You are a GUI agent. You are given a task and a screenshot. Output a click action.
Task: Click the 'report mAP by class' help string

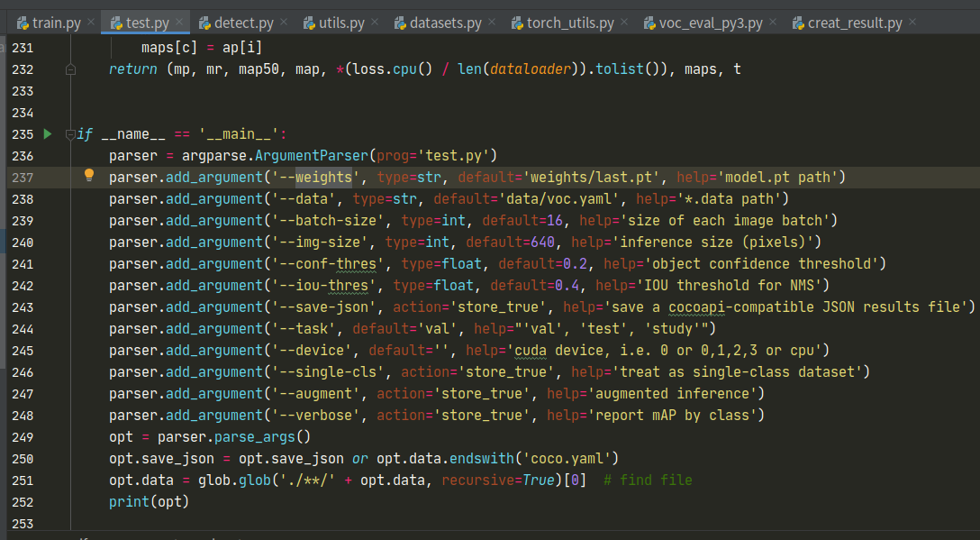pyautogui.click(x=672, y=415)
